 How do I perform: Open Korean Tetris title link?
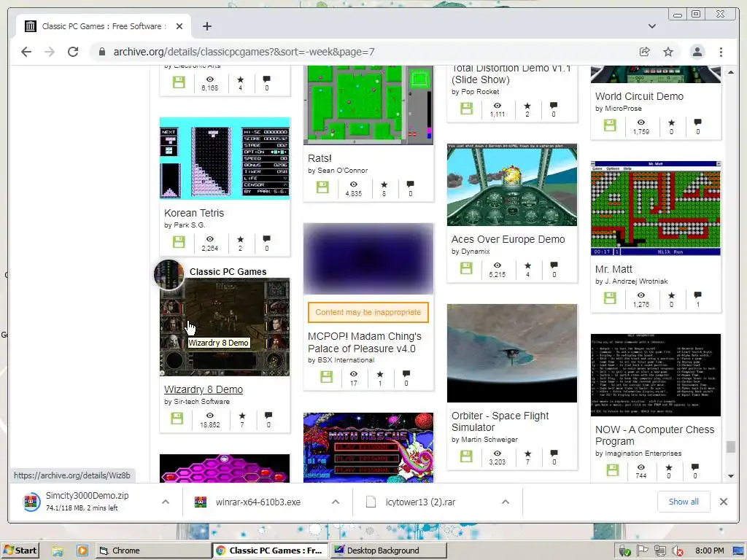(194, 213)
